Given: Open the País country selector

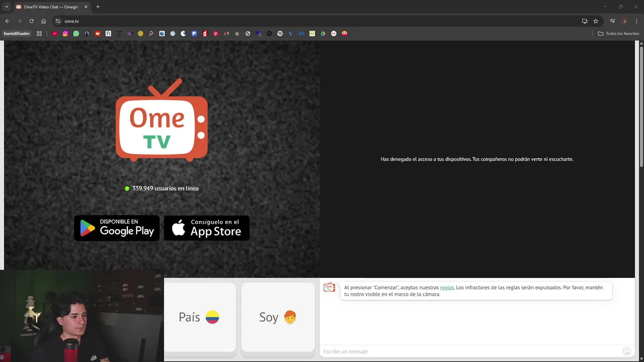Looking at the screenshot, I should 200,317.
